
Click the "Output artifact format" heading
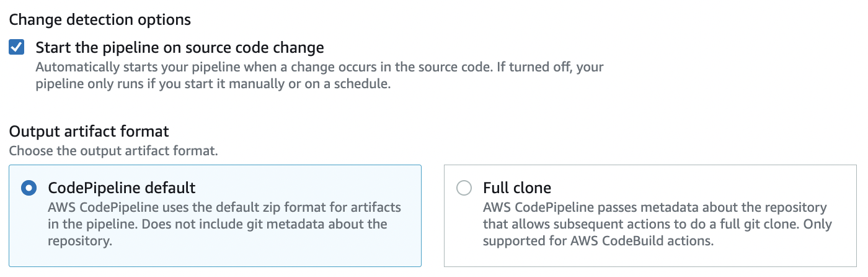tap(89, 132)
